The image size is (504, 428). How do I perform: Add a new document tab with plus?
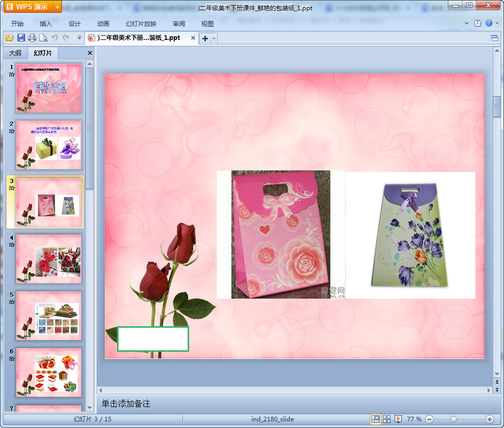[205, 38]
